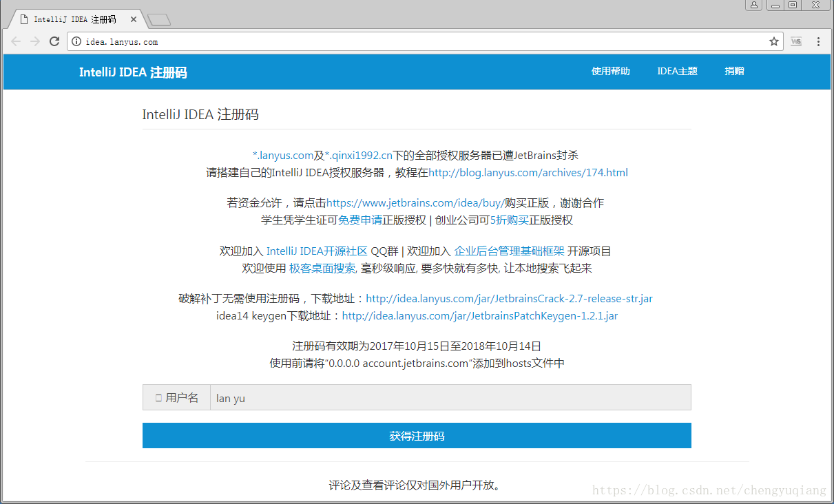Open 企业后台管理基础框架 link
This screenshot has height=504, width=834.
tap(510, 251)
